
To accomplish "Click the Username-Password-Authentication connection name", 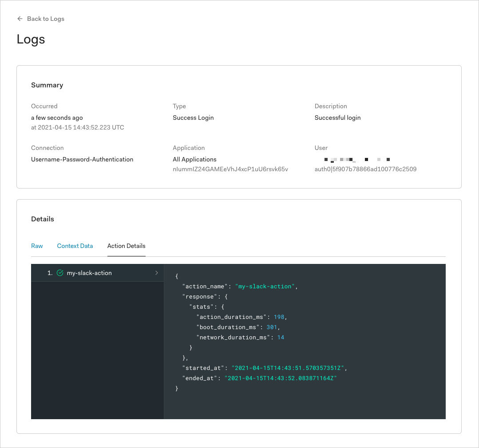I will coord(82,159).
